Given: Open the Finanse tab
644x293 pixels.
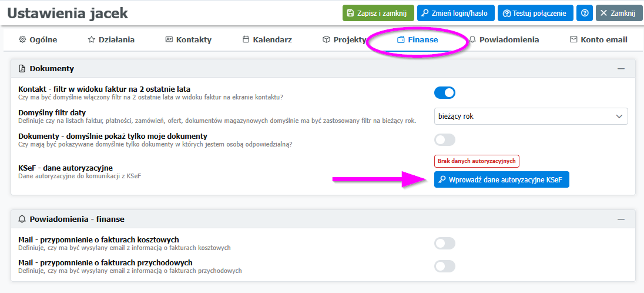Looking at the screenshot, I should click(417, 40).
